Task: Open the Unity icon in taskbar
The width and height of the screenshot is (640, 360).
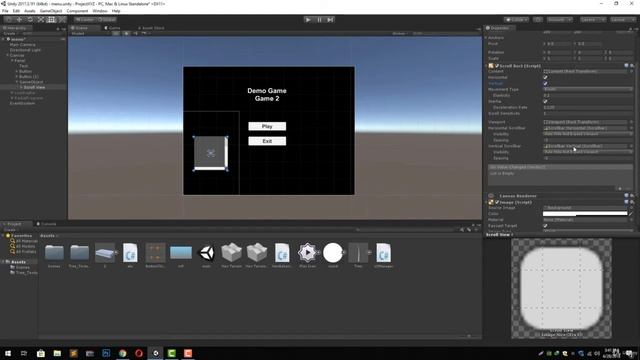Action: click(156, 353)
